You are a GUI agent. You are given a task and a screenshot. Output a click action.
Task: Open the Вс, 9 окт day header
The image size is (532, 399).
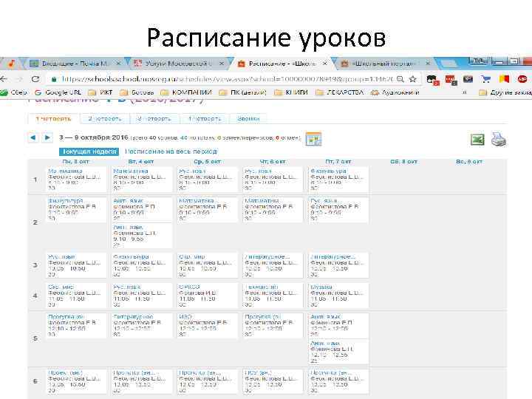pos(469,162)
